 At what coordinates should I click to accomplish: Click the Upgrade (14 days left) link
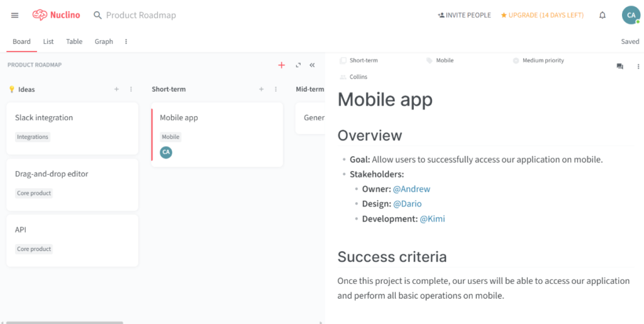pos(542,15)
